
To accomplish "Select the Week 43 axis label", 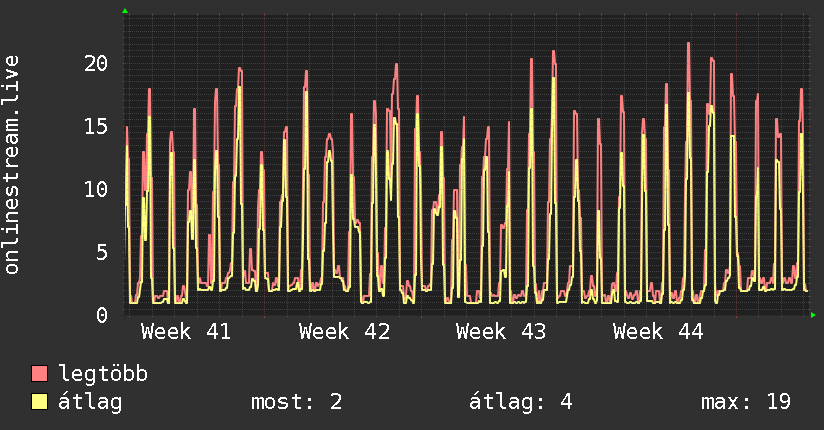I will pyautogui.click(x=501, y=332).
